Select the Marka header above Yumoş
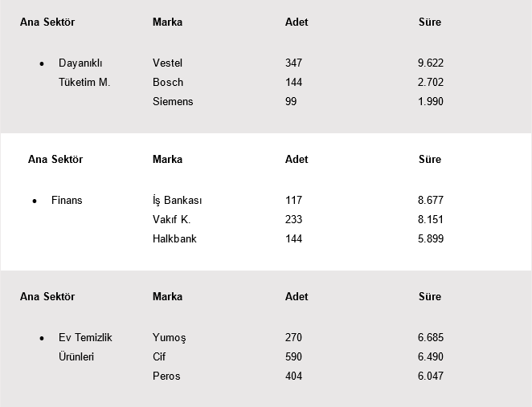 [167, 296]
